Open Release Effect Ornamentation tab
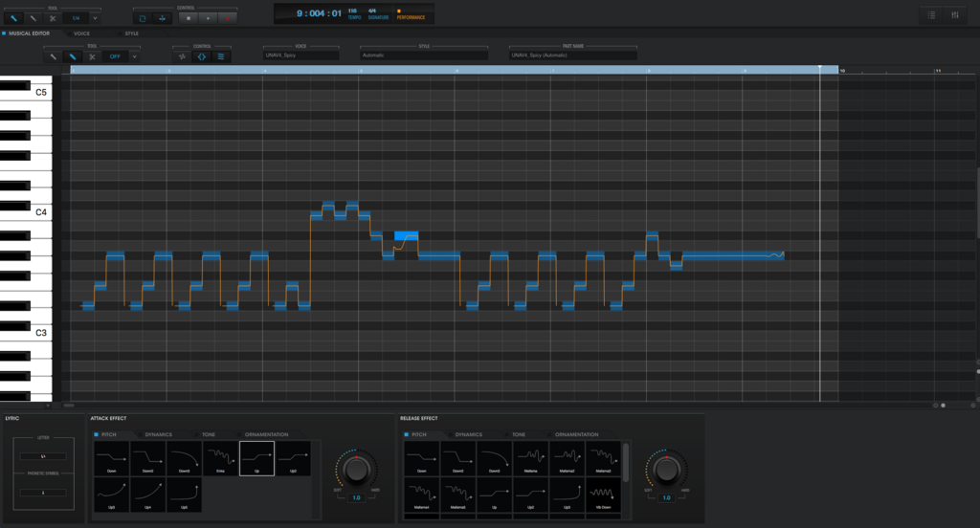The width and height of the screenshot is (980, 528). point(576,434)
